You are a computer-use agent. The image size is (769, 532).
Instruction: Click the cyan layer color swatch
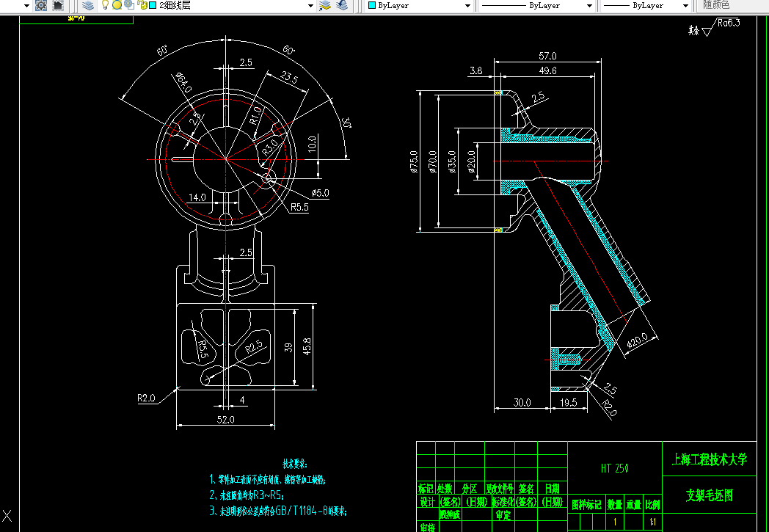point(153,5)
